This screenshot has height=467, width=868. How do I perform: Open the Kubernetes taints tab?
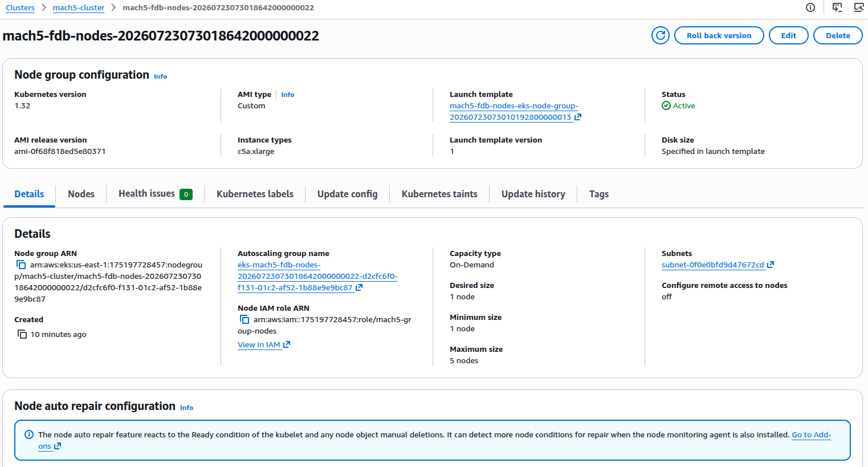(x=439, y=194)
